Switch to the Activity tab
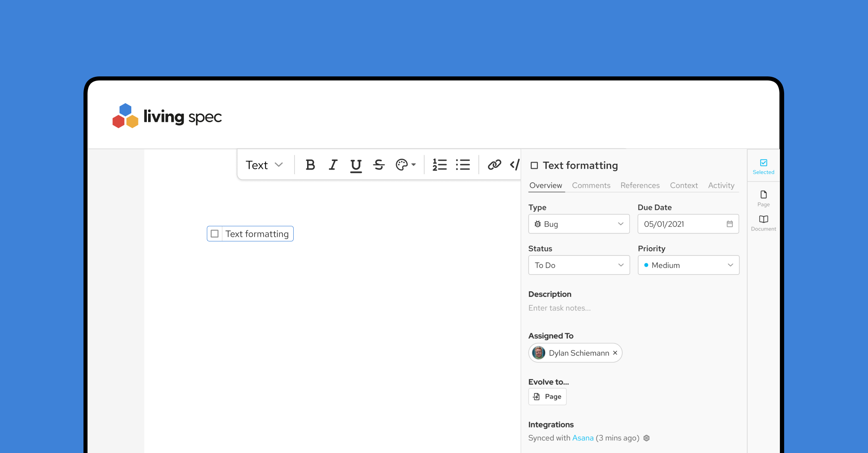The width and height of the screenshot is (868, 453). 721,185
